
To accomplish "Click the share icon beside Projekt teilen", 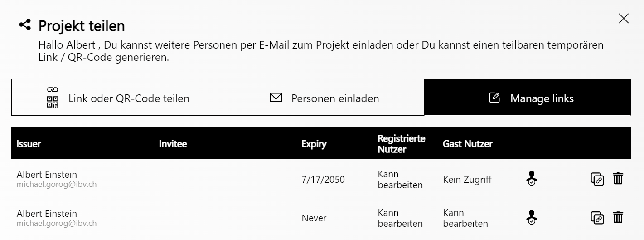I will [25, 25].
